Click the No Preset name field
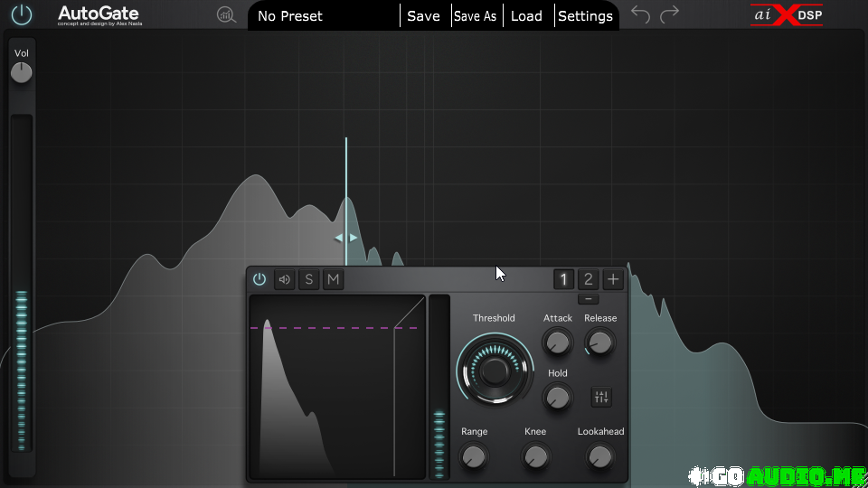This screenshot has width=868, height=488. pyautogui.click(x=324, y=16)
